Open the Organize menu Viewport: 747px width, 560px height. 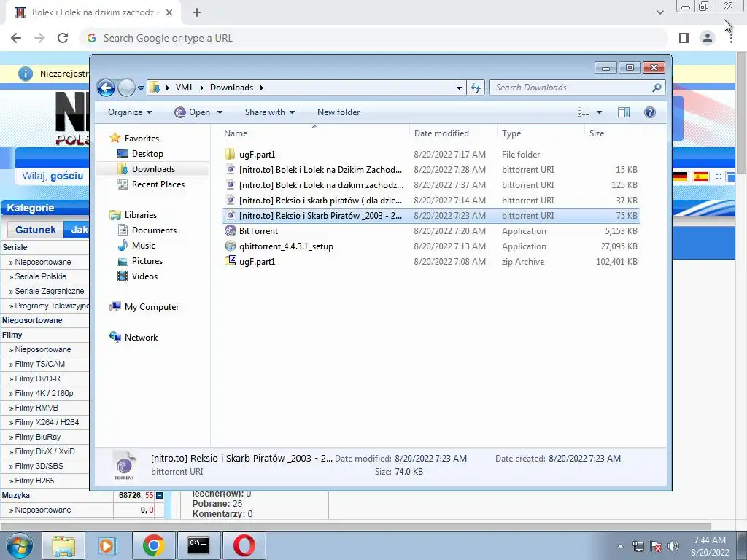tap(130, 112)
